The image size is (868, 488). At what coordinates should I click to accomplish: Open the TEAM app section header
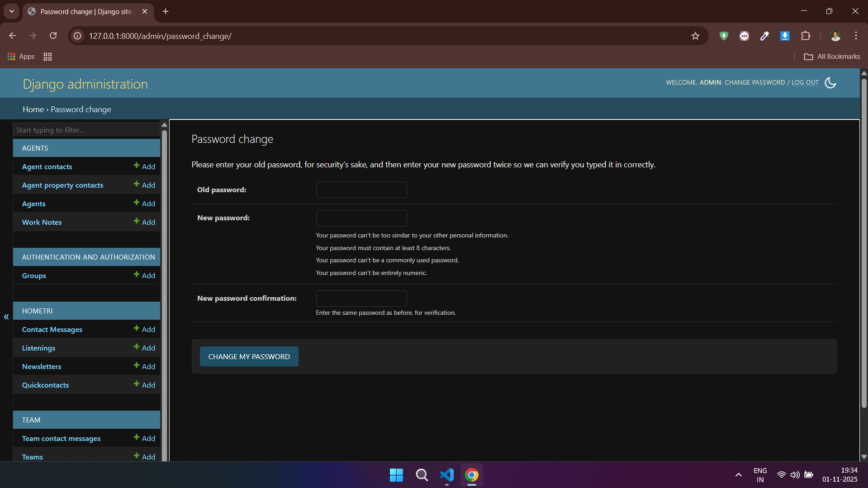tap(31, 420)
